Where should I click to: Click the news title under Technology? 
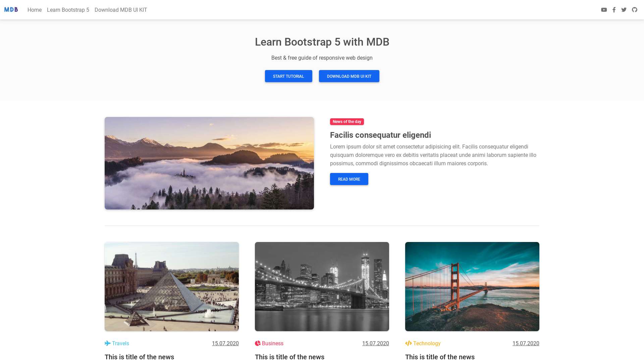440,357
